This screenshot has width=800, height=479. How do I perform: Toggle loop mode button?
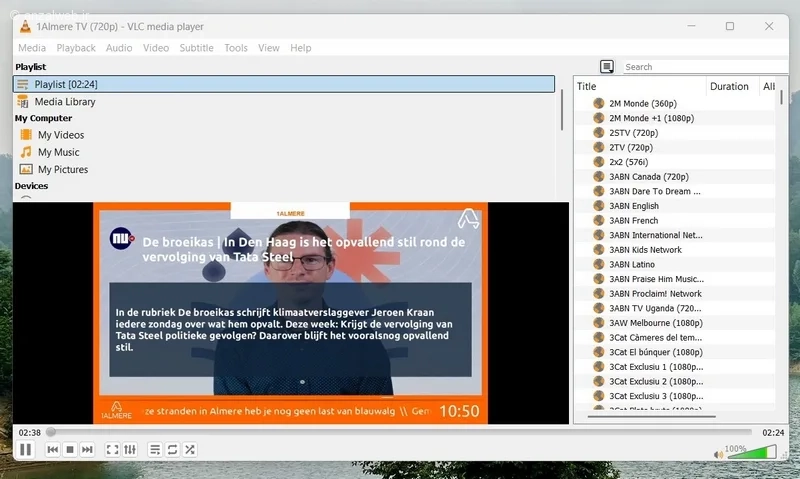172,449
